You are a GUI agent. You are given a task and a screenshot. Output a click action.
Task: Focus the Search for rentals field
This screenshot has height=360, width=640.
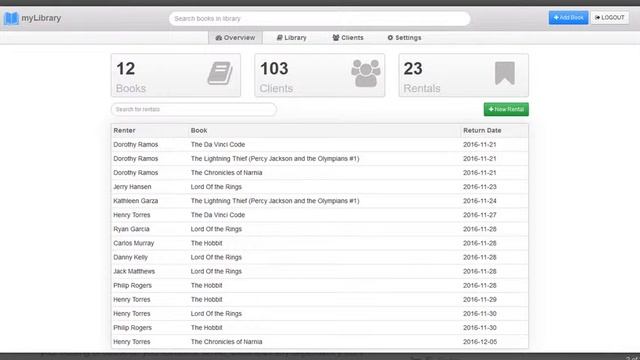click(194, 109)
